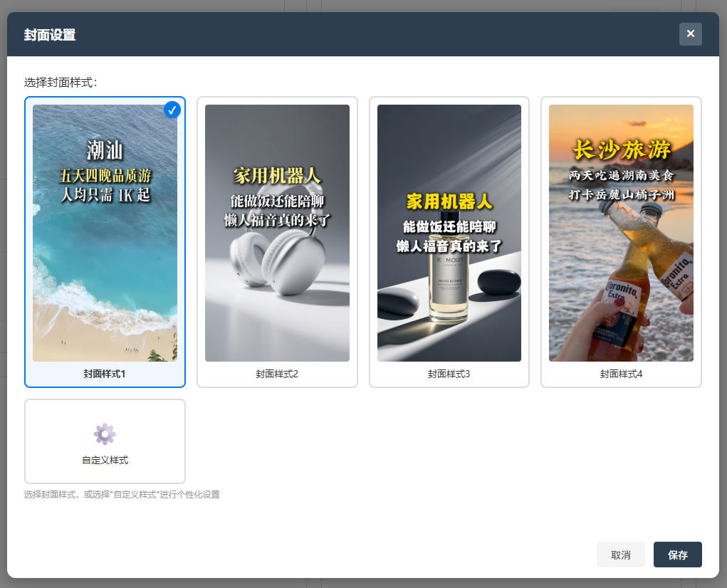Open the 自定义样式 text option
The image size is (727, 588).
(105, 460)
